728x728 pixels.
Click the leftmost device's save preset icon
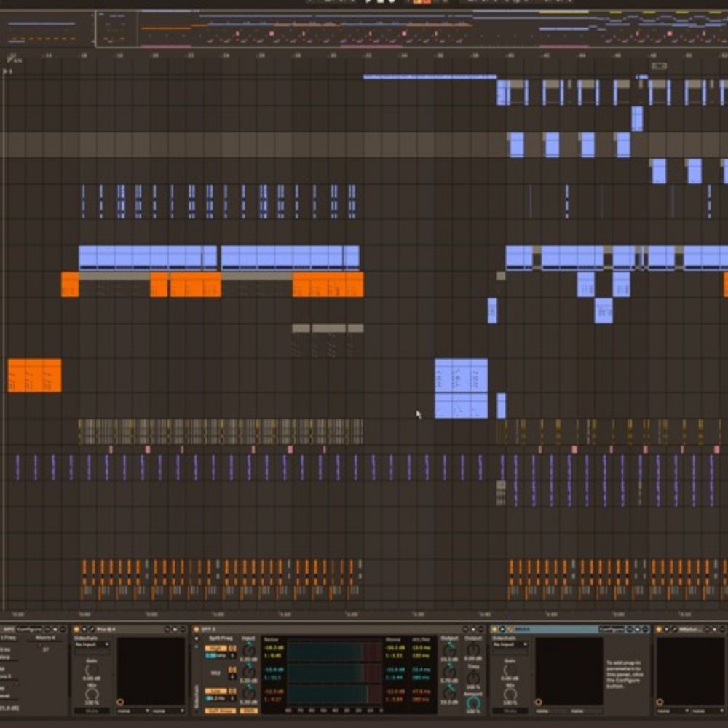(x=55, y=629)
